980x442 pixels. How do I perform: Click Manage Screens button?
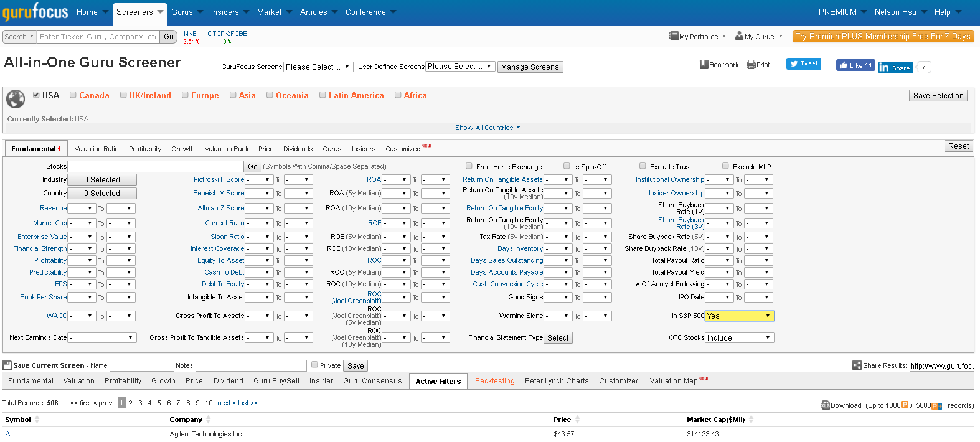pos(530,67)
